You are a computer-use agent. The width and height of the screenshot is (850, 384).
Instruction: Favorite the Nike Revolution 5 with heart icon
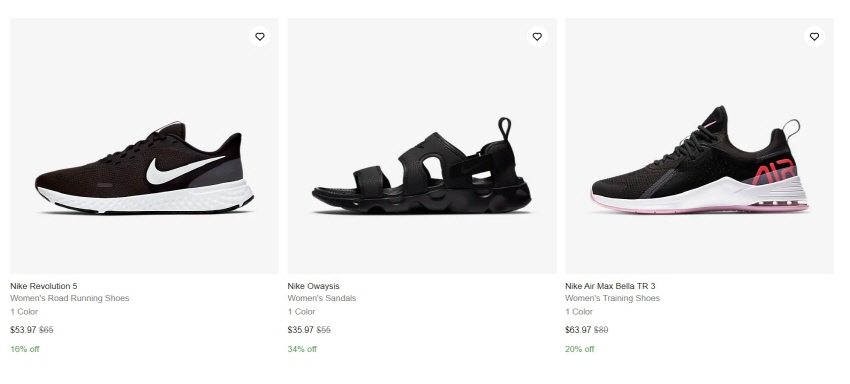coord(260,36)
